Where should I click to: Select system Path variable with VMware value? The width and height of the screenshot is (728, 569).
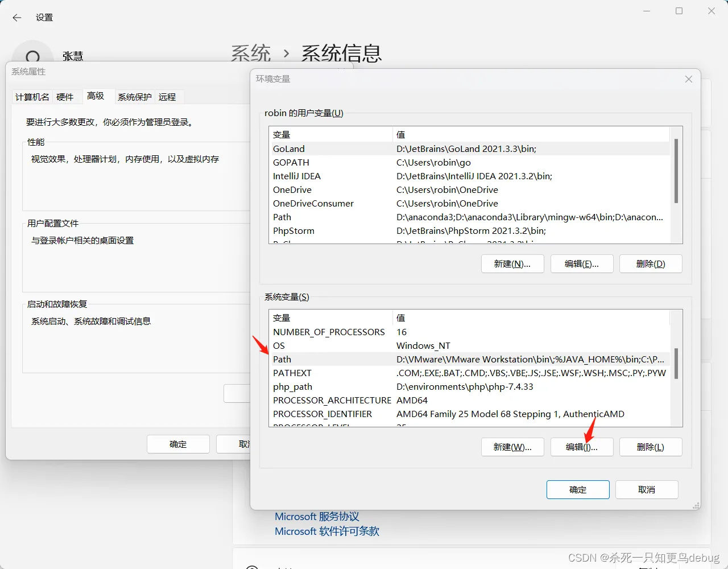click(x=470, y=359)
